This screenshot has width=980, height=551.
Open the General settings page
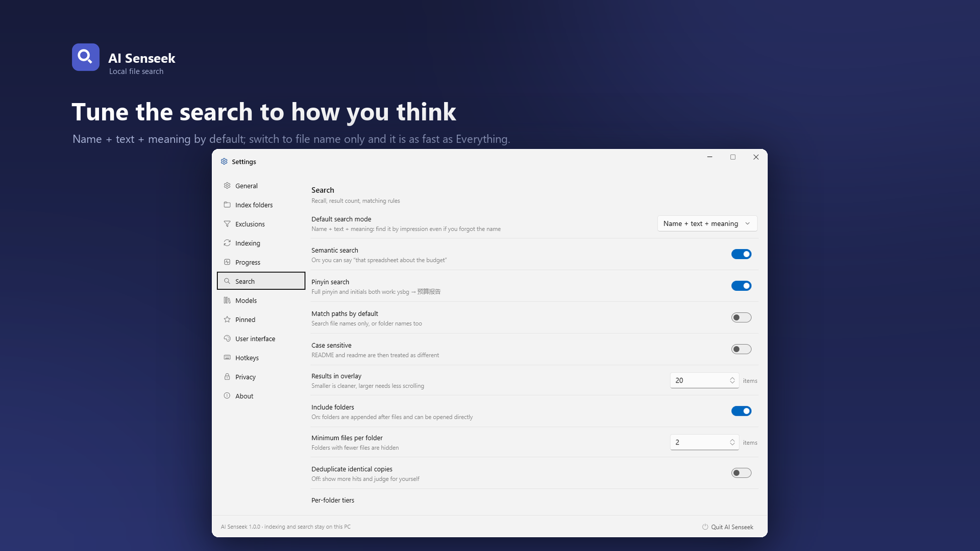261,186
